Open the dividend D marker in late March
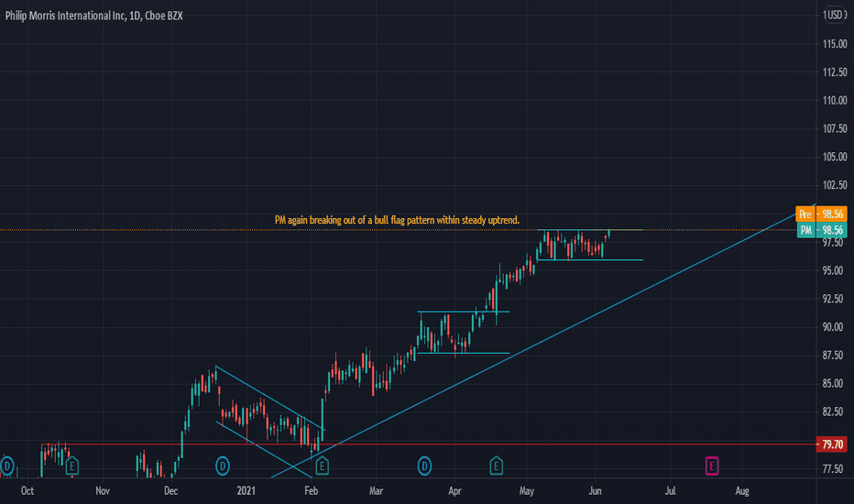Image resolution: width=854 pixels, height=504 pixels. 424,466
